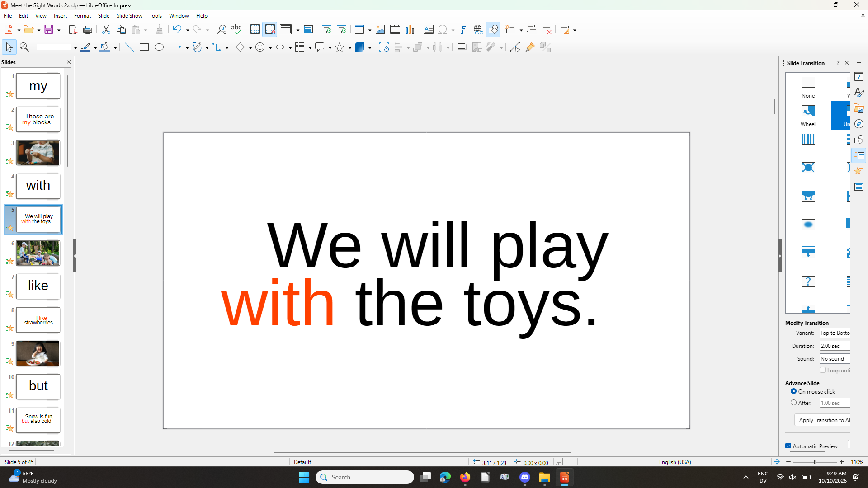The width and height of the screenshot is (868, 488).
Task: Insert Image icon in toolbar
Action: click(380, 30)
